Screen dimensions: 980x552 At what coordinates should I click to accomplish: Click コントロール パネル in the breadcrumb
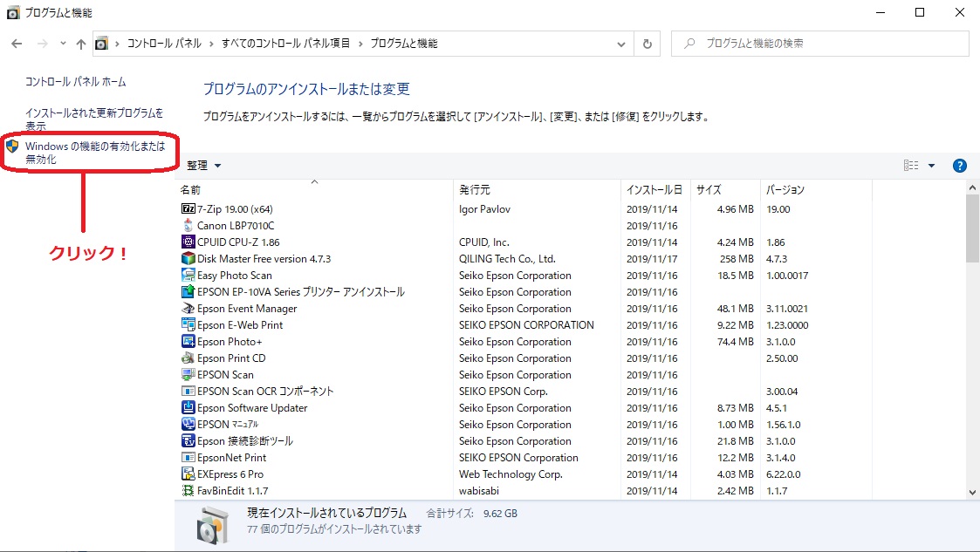tap(164, 44)
